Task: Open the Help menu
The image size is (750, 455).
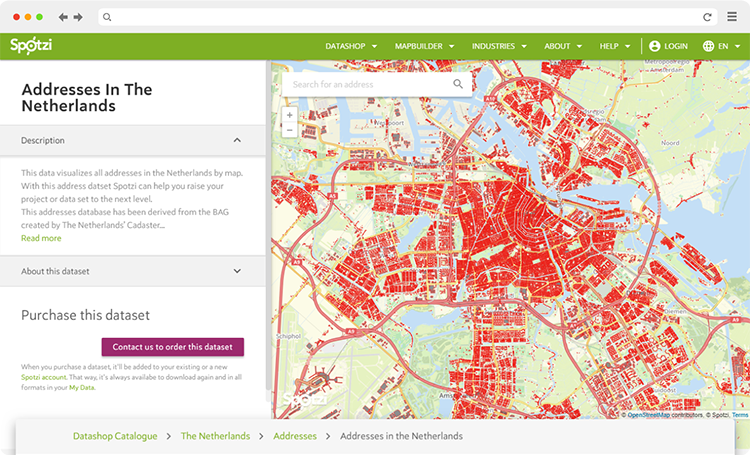Action: click(x=615, y=46)
